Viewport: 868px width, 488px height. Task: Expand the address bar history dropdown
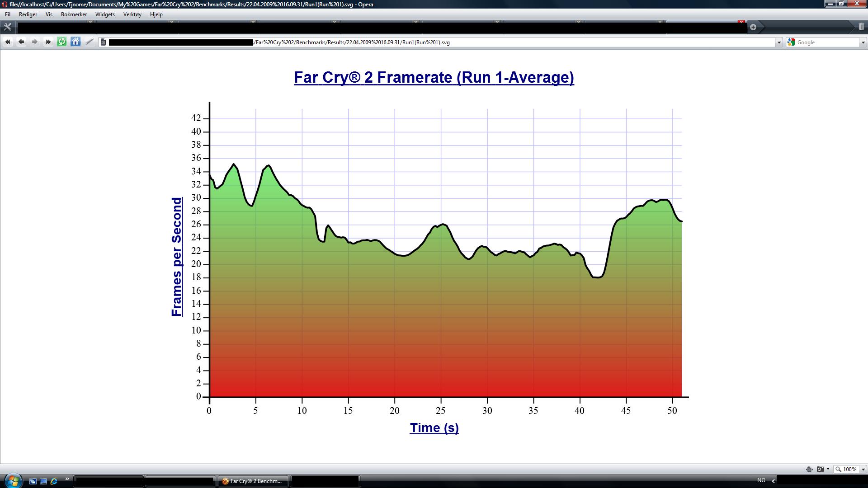click(779, 42)
